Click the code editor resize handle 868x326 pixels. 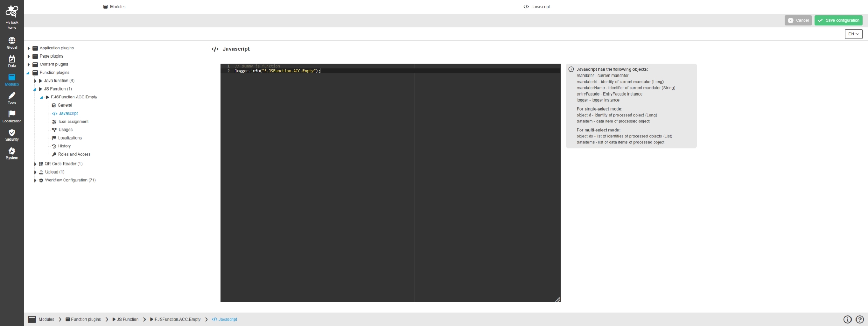(x=557, y=300)
